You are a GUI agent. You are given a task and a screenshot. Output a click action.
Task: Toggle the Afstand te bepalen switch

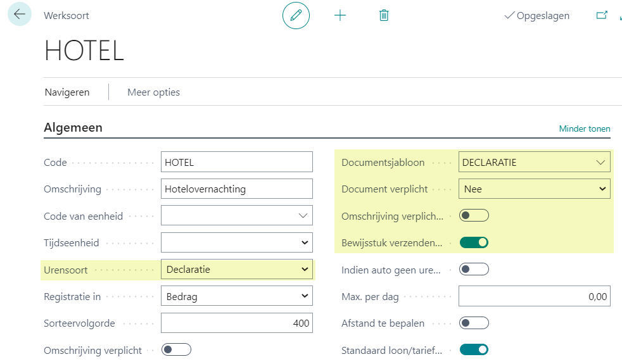(474, 323)
